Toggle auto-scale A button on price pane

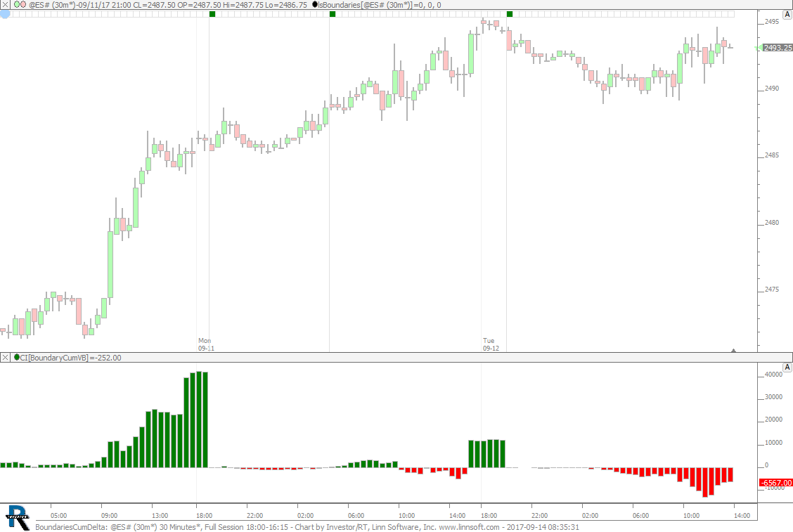(787, 15)
